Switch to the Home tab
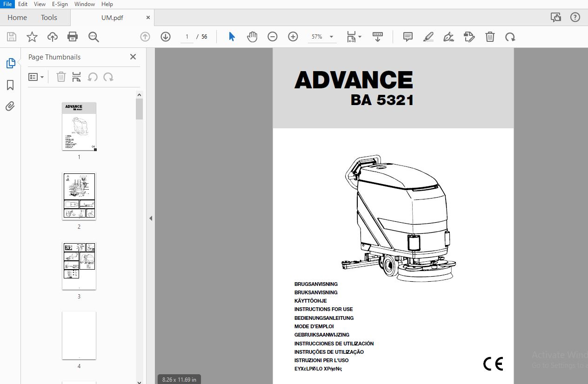588x384 pixels. coord(17,18)
